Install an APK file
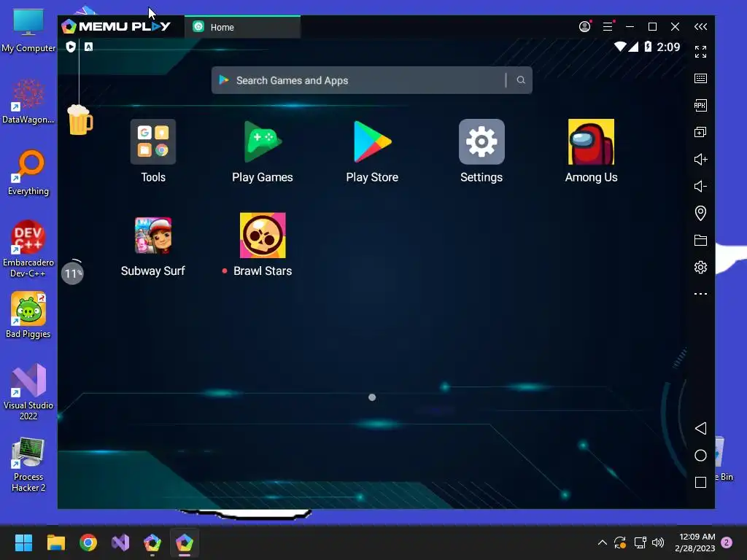 click(x=700, y=105)
